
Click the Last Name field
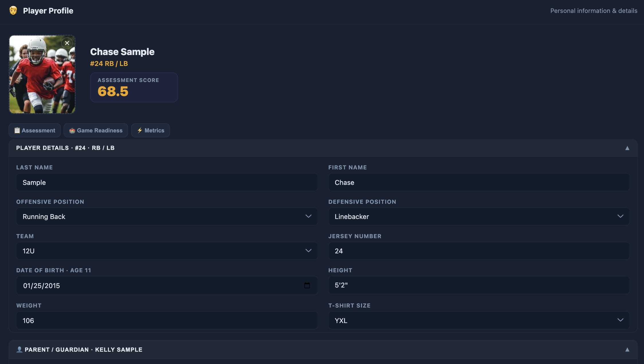167,182
